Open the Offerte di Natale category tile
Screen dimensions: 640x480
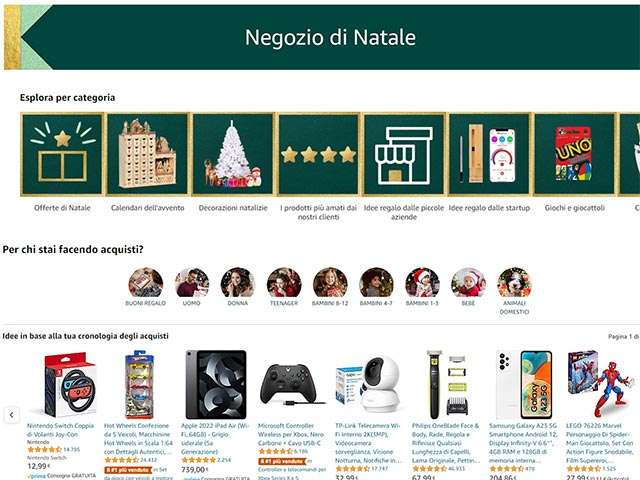pos(62,155)
